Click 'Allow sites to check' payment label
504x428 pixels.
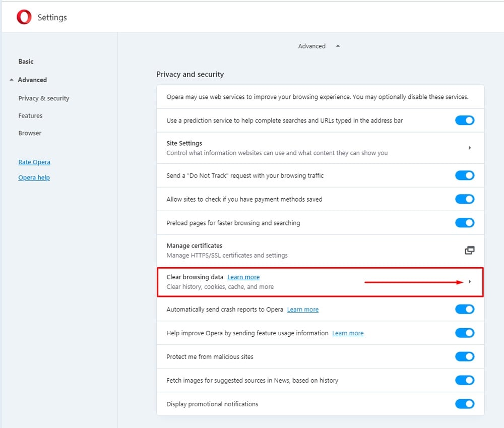tap(244, 199)
